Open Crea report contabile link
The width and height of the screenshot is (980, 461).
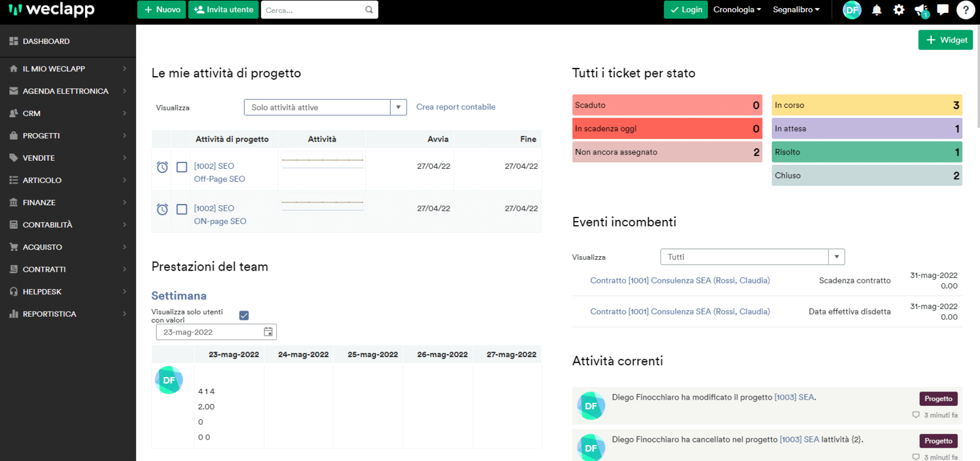click(456, 107)
